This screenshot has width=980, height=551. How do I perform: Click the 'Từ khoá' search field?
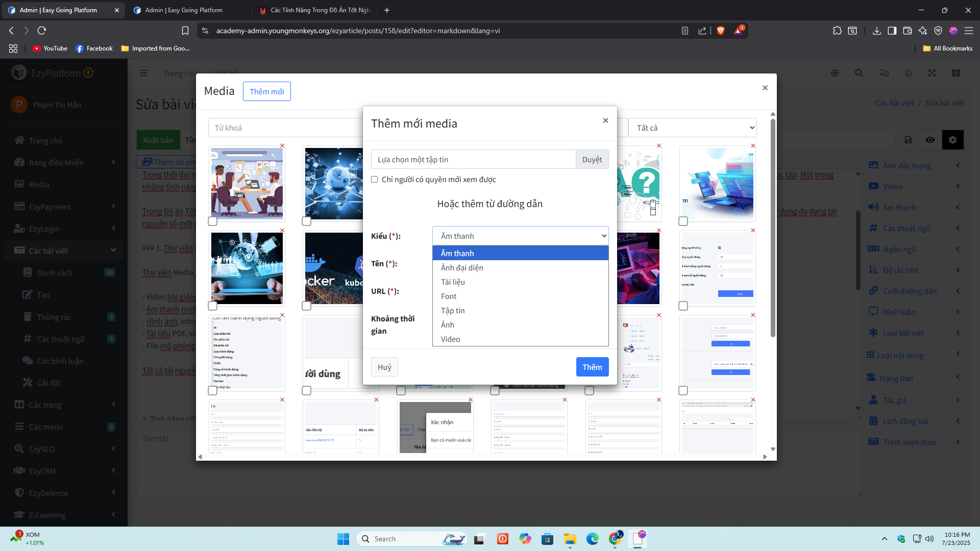click(286, 128)
